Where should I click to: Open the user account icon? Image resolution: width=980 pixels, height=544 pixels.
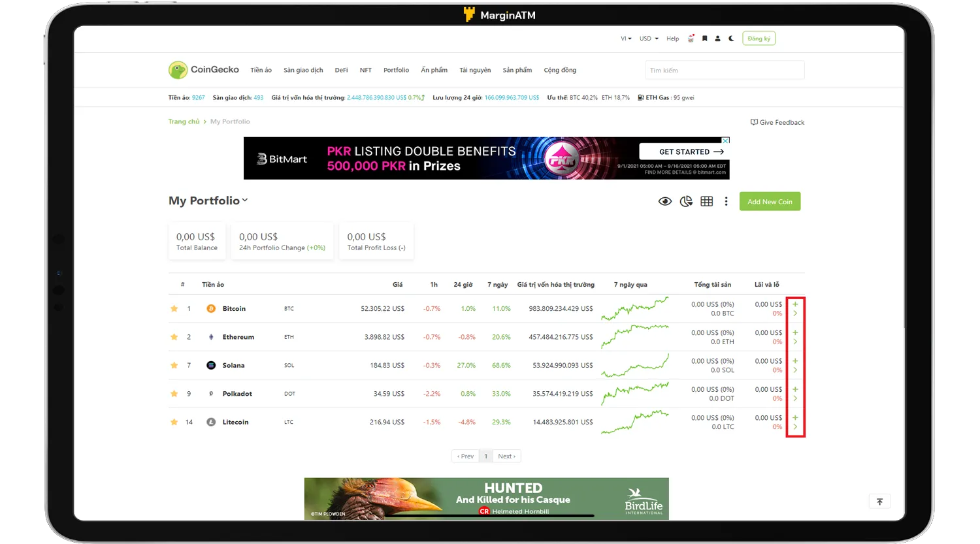point(717,39)
